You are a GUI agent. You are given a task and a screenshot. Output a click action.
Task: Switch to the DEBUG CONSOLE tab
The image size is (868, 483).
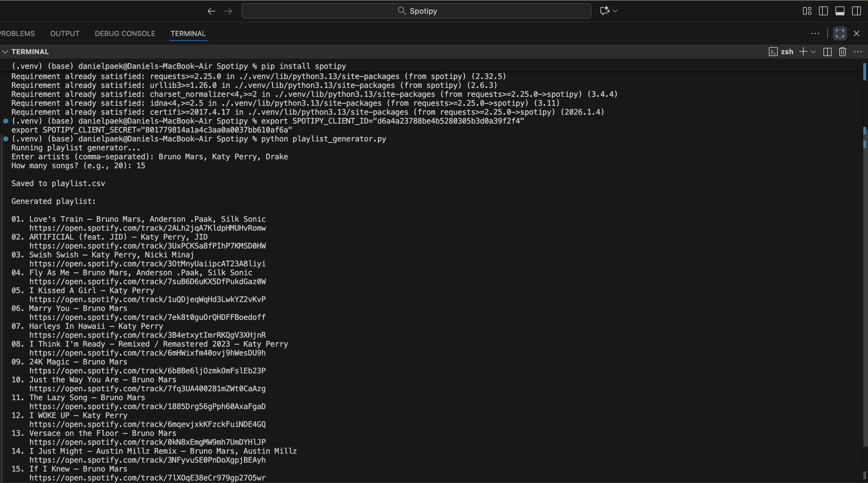125,33
